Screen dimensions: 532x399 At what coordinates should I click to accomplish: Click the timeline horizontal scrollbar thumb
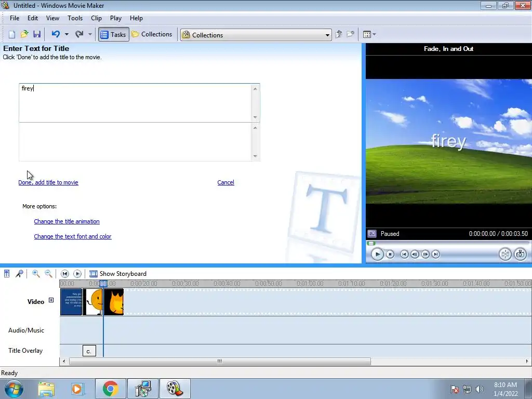(220, 362)
